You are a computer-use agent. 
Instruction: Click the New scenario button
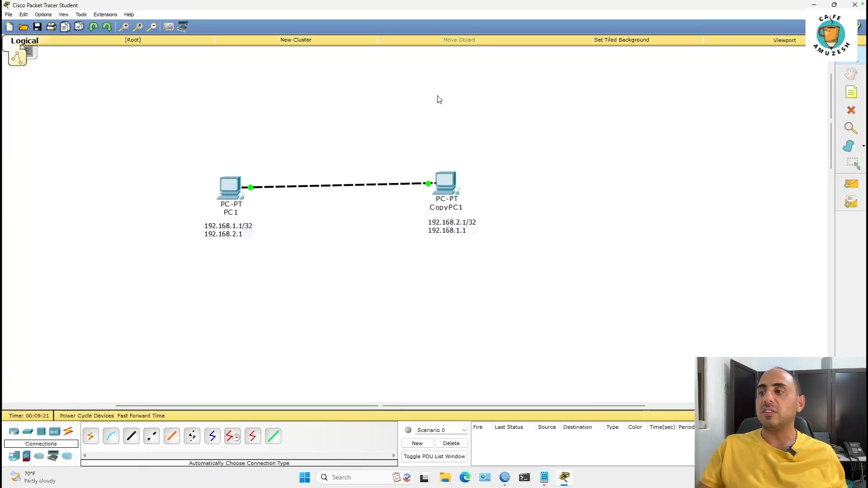(417, 443)
